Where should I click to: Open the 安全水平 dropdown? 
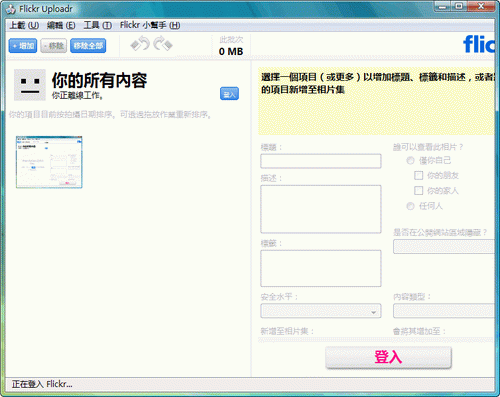pos(321,311)
